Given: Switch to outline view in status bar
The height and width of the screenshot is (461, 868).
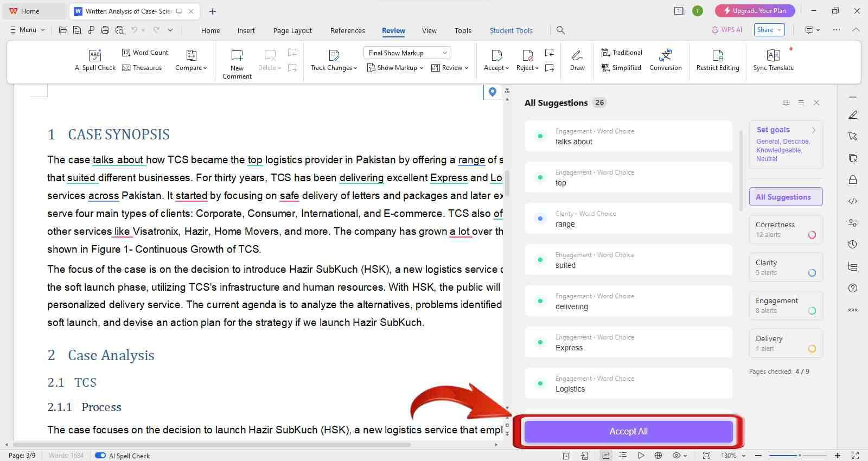Looking at the screenshot, I should pos(623,456).
